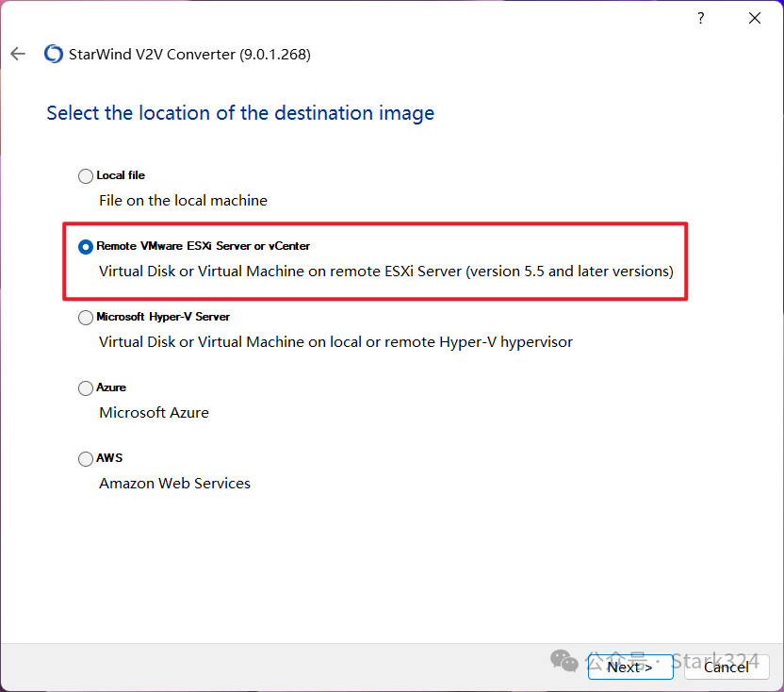Open help with the question mark
784x692 pixels.
(701, 18)
